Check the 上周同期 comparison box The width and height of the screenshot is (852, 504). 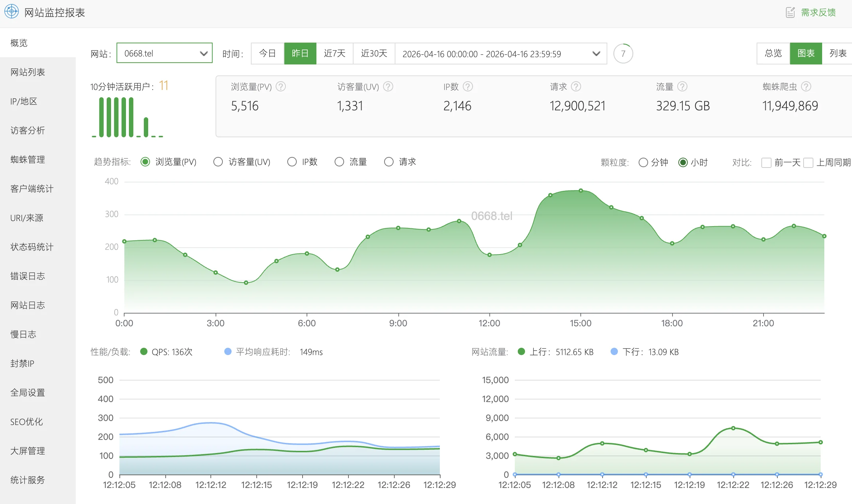coord(808,162)
